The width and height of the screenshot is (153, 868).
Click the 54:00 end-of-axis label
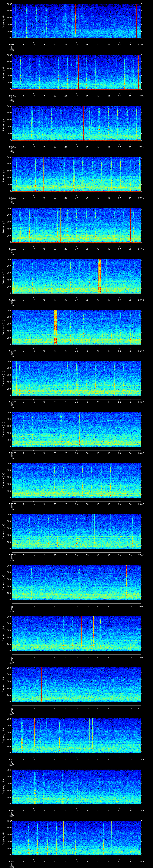[141, 402]
